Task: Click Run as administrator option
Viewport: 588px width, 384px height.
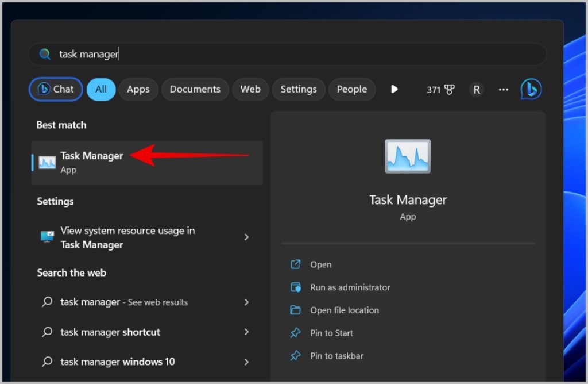Action: (x=350, y=287)
